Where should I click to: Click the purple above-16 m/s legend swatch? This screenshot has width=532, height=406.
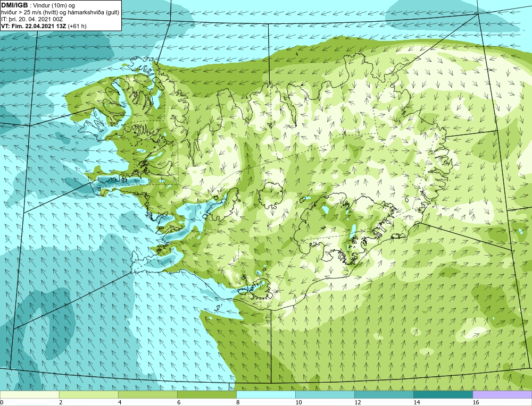tap(502, 394)
